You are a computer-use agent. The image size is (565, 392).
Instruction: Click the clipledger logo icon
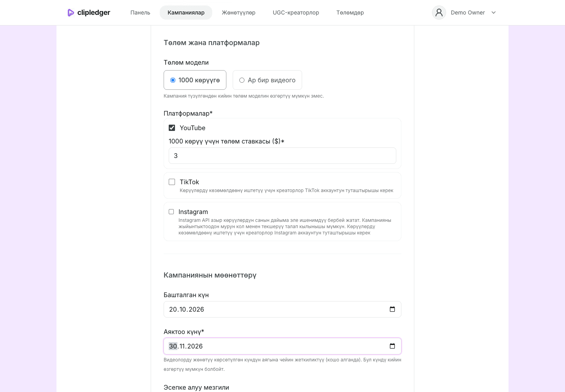tap(71, 13)
